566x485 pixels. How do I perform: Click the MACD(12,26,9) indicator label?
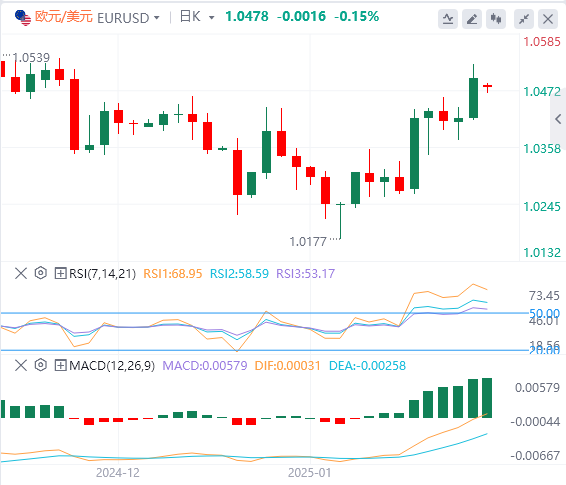pos(112,366)
